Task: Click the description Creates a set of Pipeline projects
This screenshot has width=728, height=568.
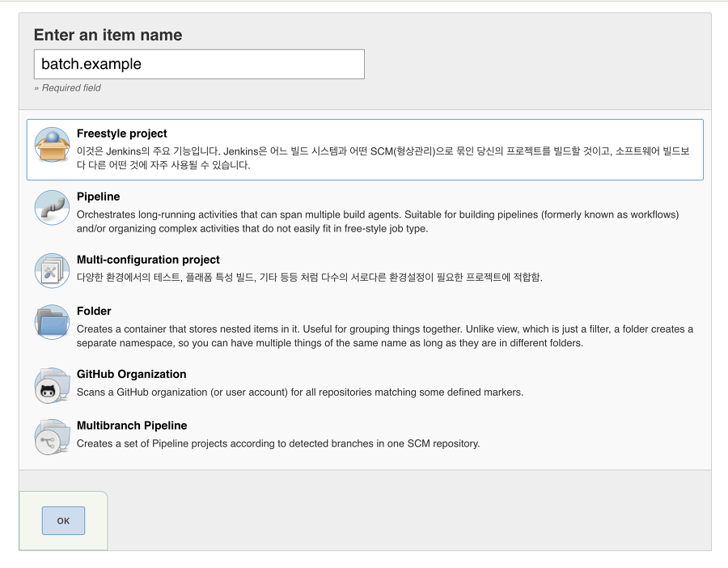Action: click(278, 443)
